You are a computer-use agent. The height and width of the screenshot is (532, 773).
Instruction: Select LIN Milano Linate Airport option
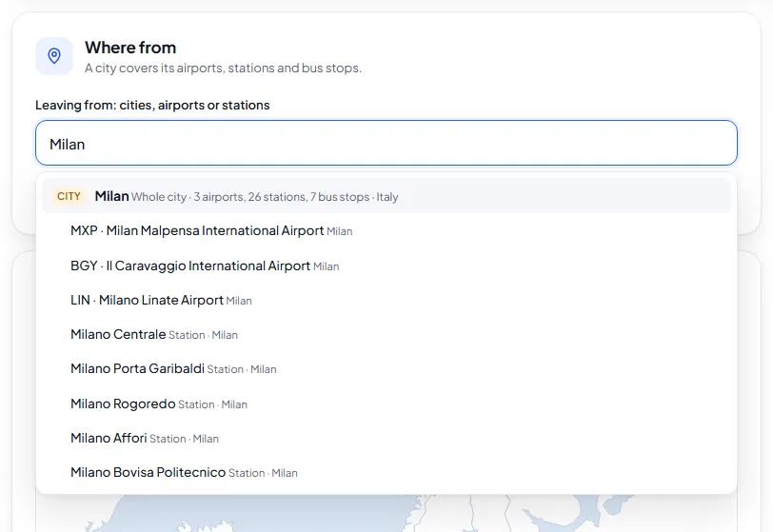386,300
